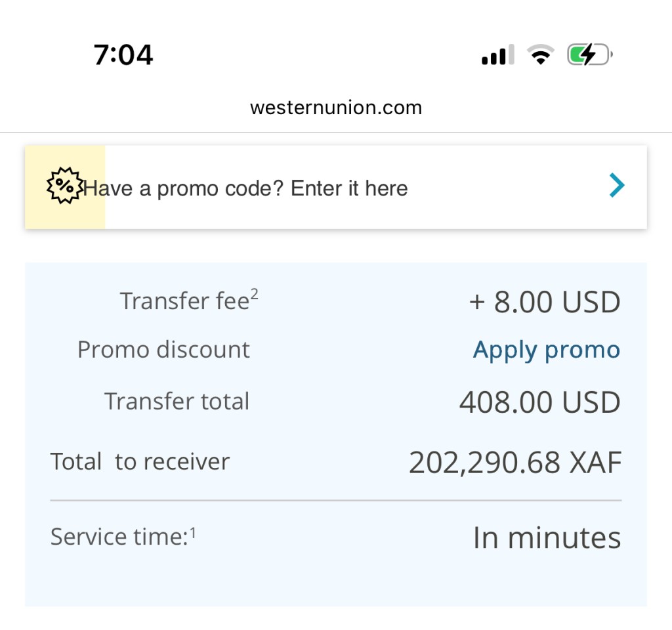Tap the Total to receiver label
The width and height of the screenshot is (672, 630).
click(x=140, y=462)
